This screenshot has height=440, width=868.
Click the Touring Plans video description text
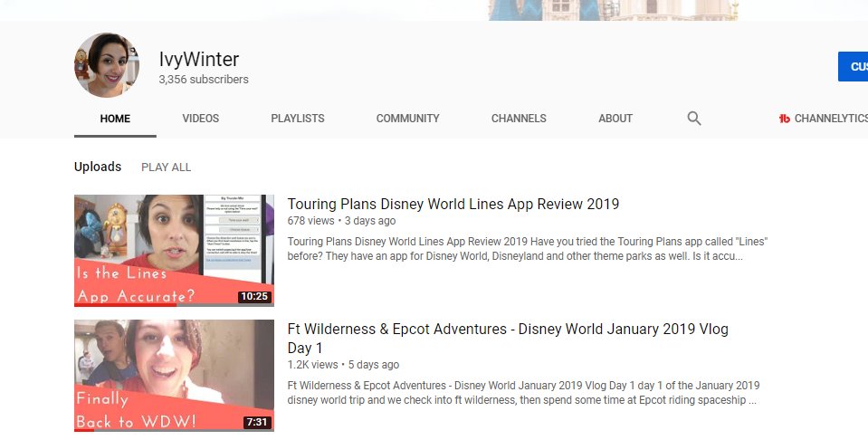pyautogui.click(x=528, y=248)
